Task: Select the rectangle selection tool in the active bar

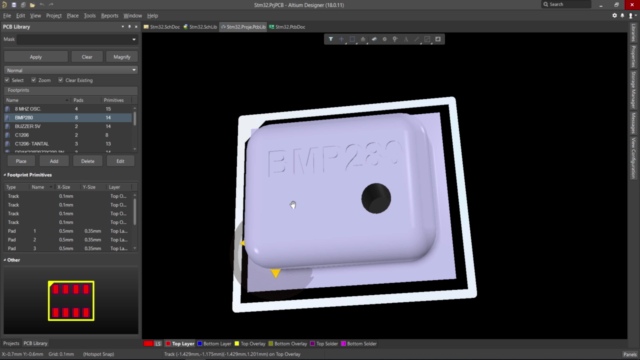Action: coord(352,39)
